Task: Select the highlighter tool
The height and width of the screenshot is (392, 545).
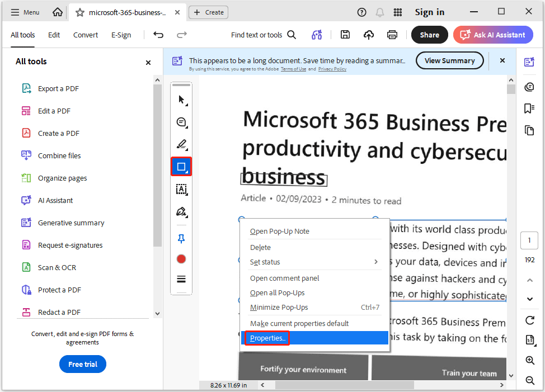Action: 181,144
